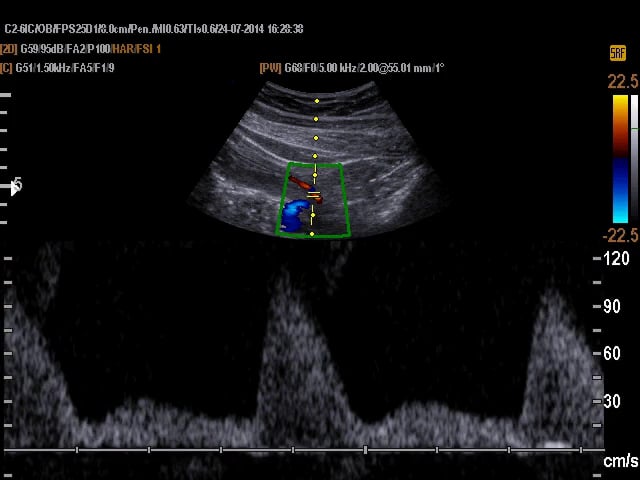The width and height of the screenshot is (640, 480).
Task: Click the spectral Doppler baseline
Action: click(x=304, y=450)
